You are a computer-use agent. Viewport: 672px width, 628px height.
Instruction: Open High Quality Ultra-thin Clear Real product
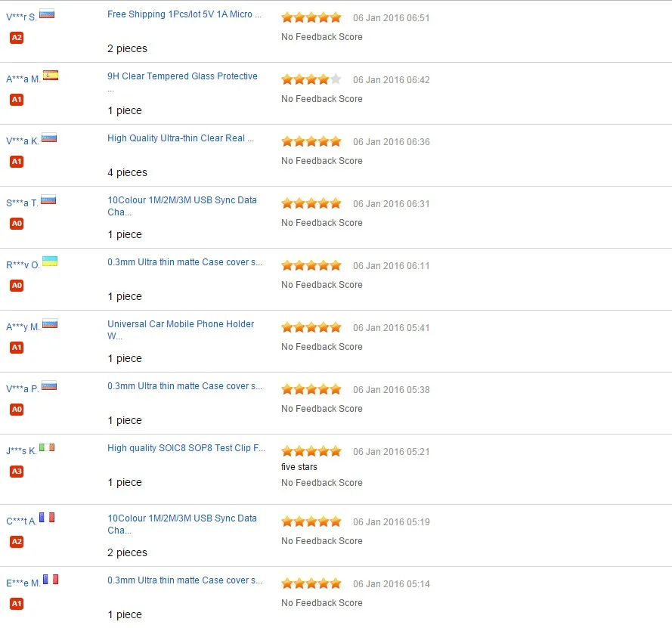181,138
